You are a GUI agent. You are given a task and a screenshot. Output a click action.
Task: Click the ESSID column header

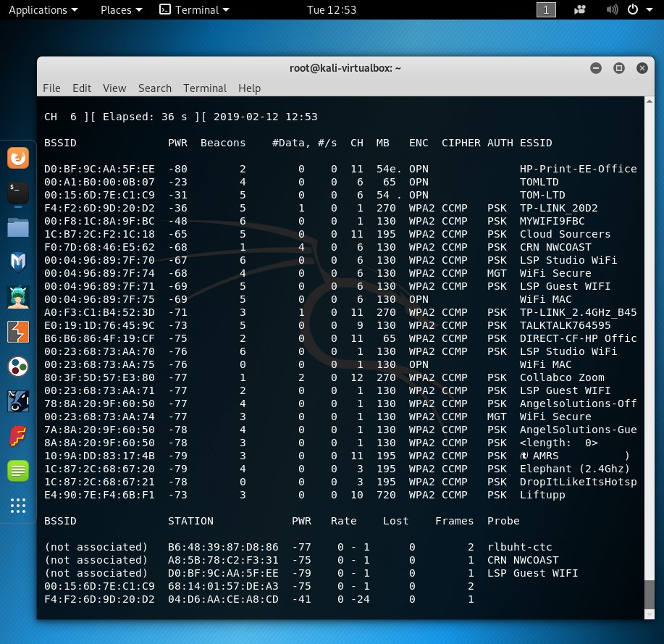[x=536, y=143]
